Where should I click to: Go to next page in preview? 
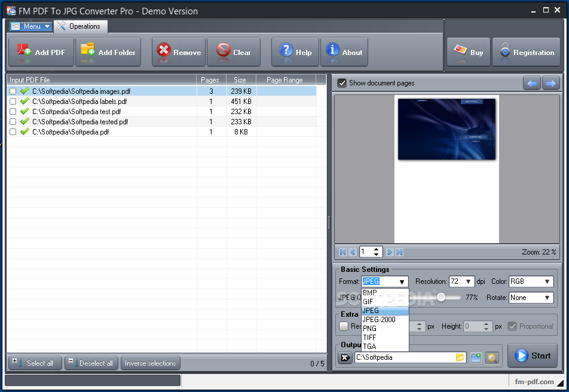point(390,252)
